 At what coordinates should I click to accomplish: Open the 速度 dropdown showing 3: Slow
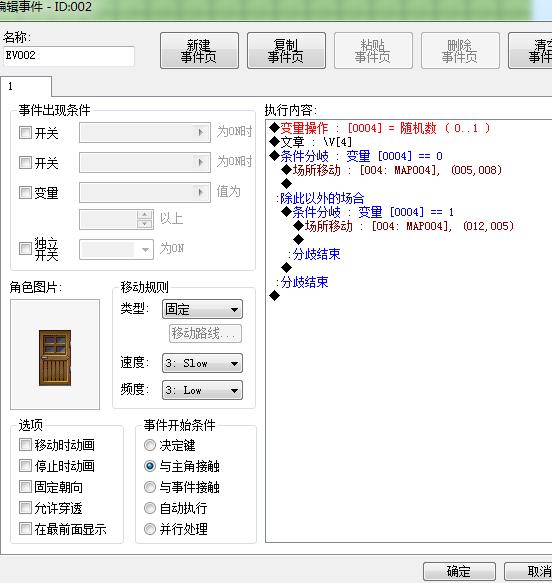202,363
